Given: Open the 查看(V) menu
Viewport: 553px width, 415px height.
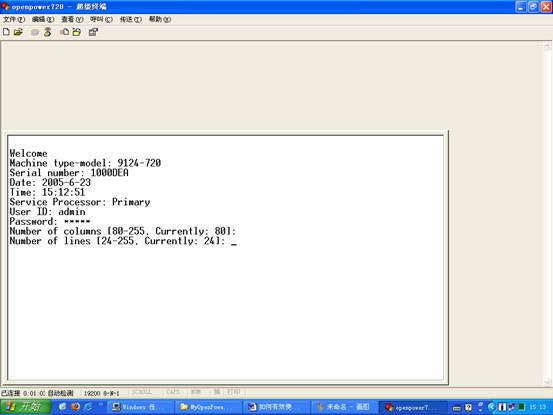Looking at the screenshot, I should tap(72, 19).
